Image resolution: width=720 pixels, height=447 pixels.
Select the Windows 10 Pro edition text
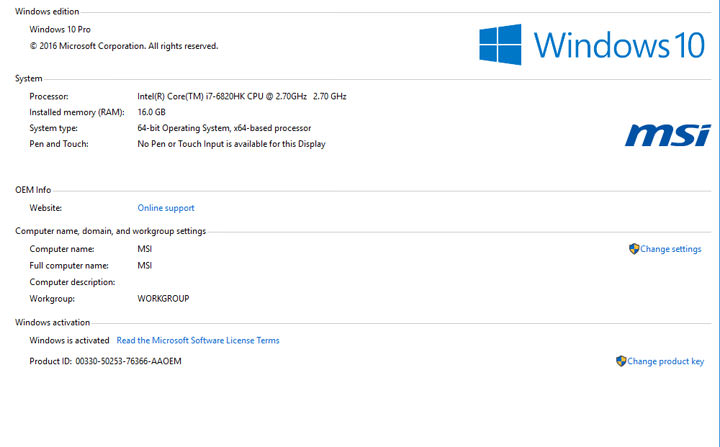pos(60,30)
